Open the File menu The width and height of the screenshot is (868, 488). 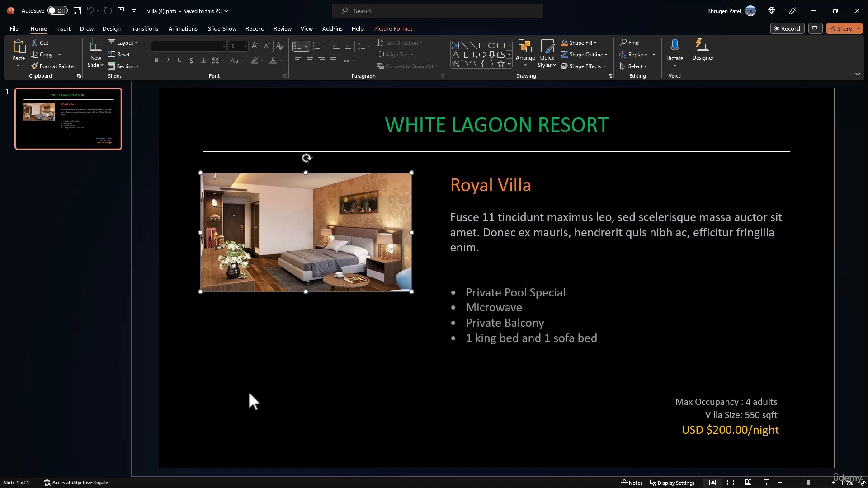coord(14,28)
